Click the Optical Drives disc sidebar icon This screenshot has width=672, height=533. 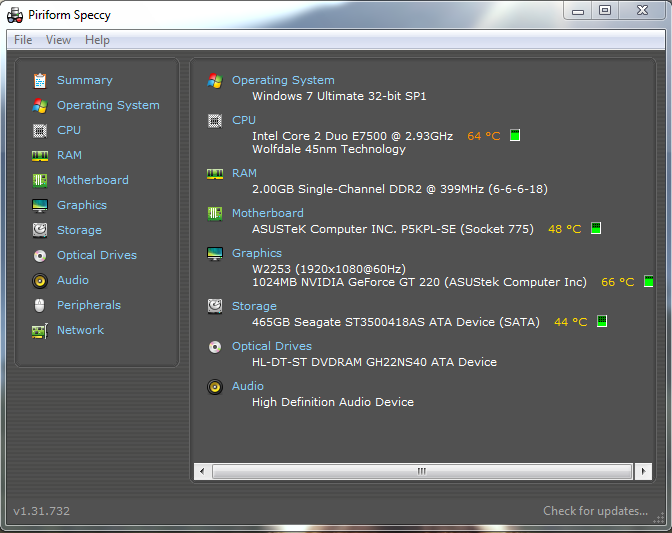[x=40, y=256]
